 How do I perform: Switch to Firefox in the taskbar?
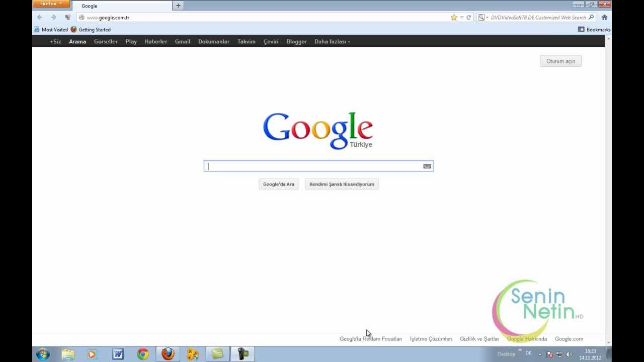point(168,354)
